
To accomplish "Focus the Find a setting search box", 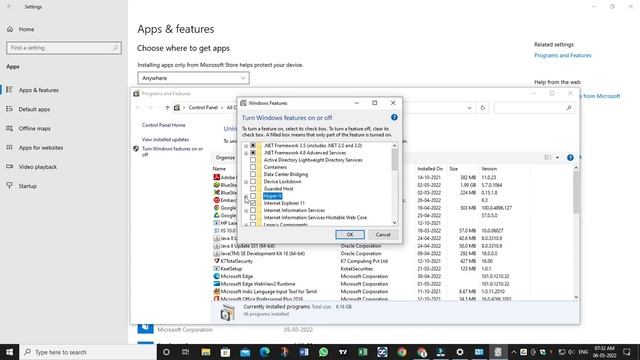I will click(x=64, y=48).
